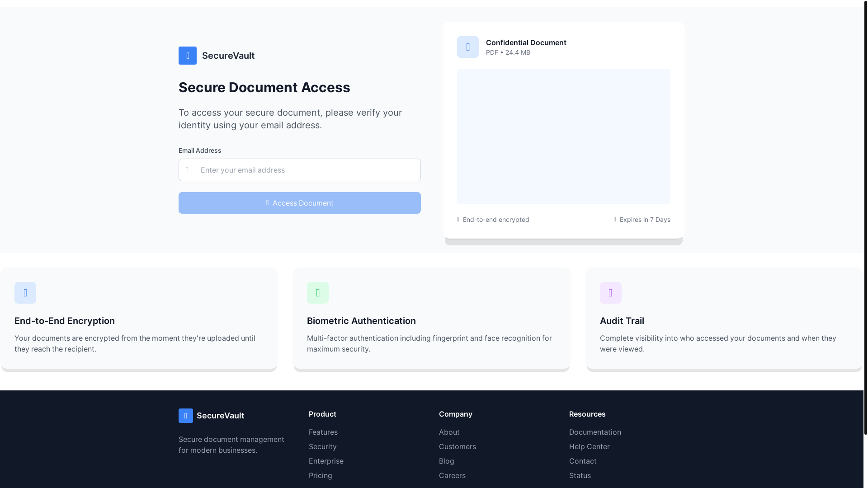This screenshot has height=488, width=868.
Task: Click the vertical page scrollbar
Action: pos(866,217)
